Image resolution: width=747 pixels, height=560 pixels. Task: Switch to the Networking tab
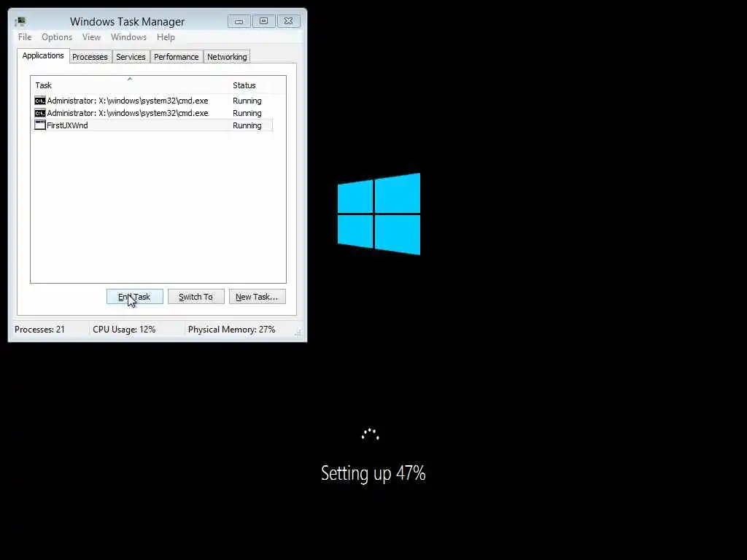click(x=227, y=57)
